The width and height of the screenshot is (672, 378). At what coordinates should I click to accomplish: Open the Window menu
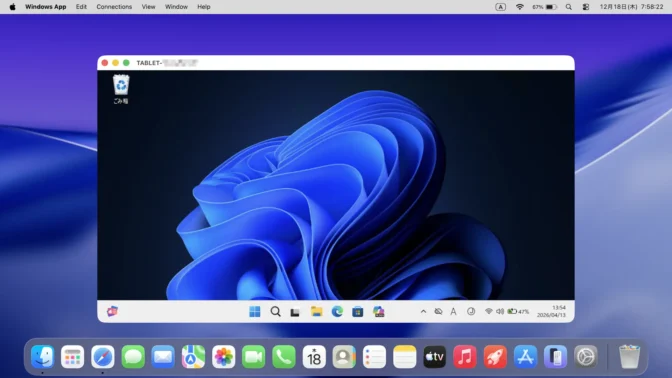coord(176,7)
